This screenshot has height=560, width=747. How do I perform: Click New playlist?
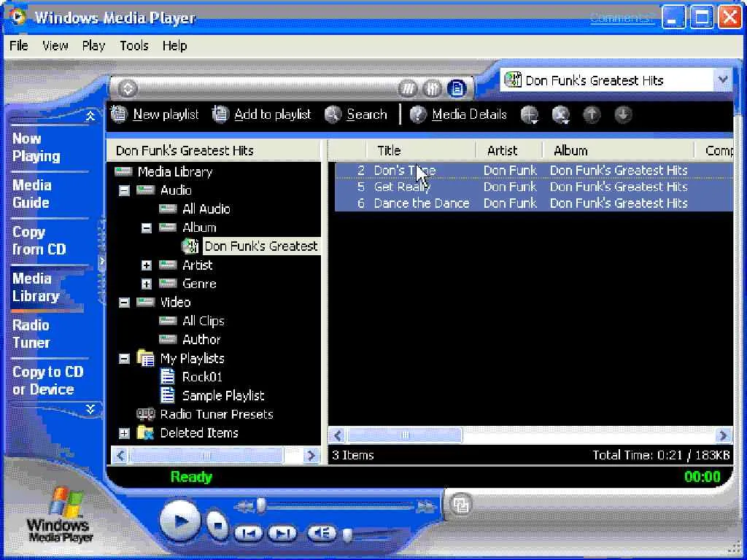(x=155, y=114)
